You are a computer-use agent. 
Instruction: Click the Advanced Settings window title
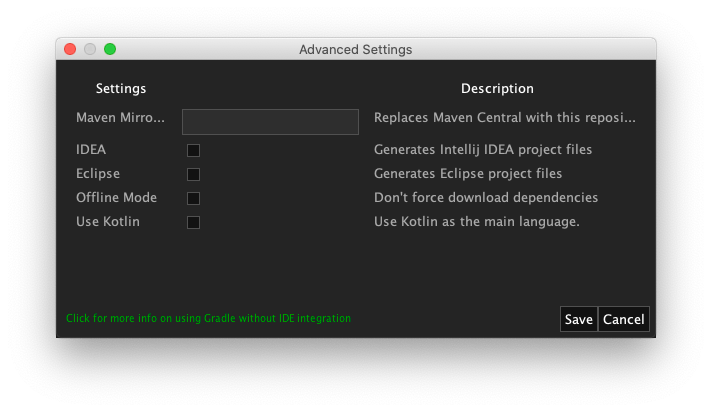(x=355, y=49)
